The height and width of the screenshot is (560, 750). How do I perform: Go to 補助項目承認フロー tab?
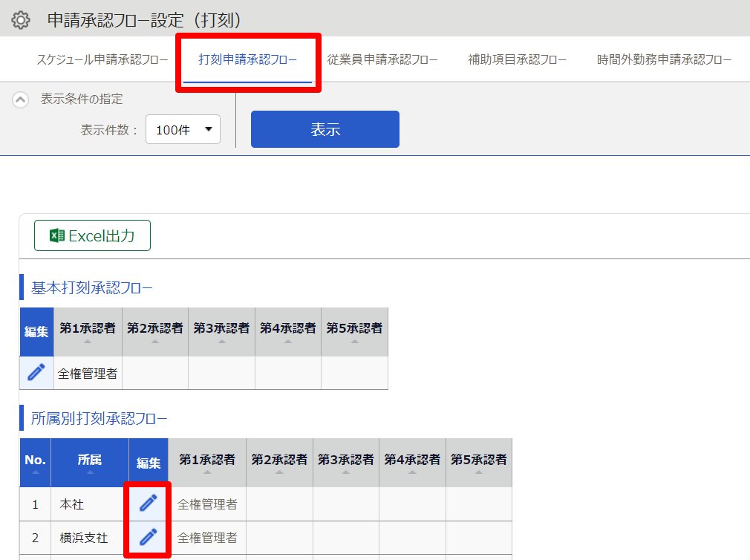pyautogui.click(x=517, y=59)
